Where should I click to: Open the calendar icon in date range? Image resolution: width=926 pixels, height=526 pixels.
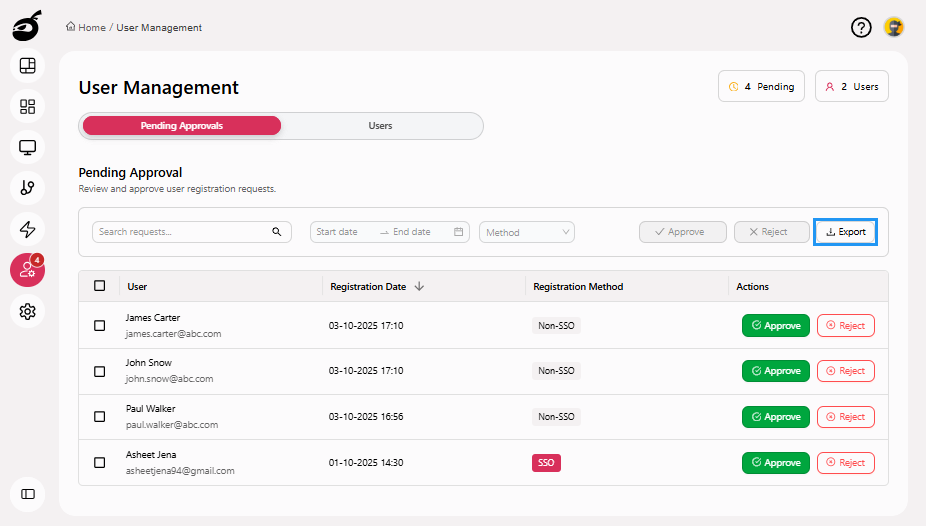(x=458, y=232)
